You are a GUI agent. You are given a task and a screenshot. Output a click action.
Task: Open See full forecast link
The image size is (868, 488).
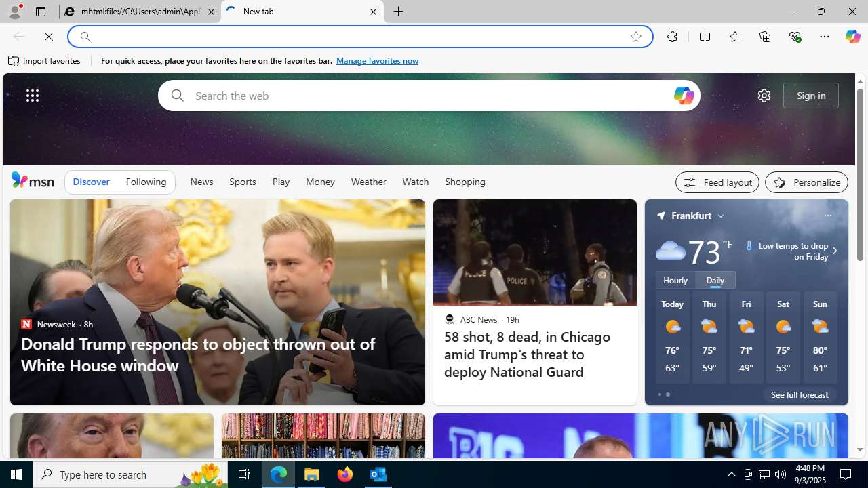tap(800, 394)
